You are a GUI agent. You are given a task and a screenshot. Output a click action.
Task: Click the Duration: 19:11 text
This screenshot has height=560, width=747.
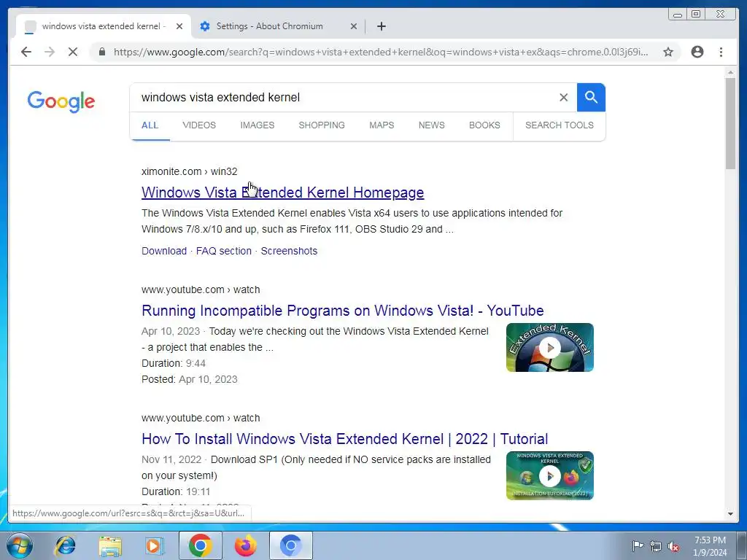[176, 491]
